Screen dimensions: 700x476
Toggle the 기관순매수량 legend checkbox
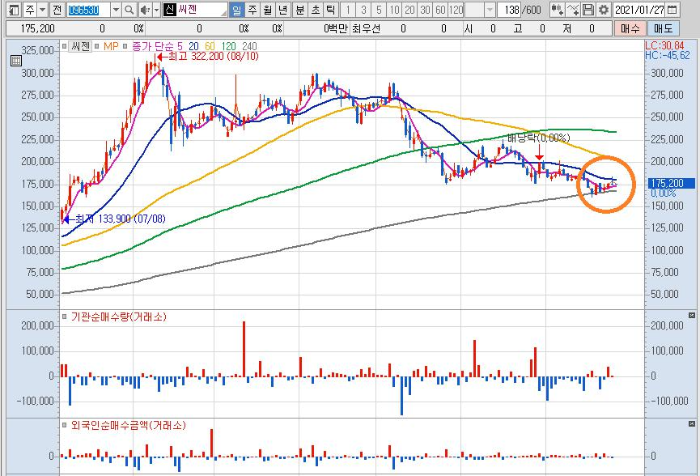click(65, 317)
